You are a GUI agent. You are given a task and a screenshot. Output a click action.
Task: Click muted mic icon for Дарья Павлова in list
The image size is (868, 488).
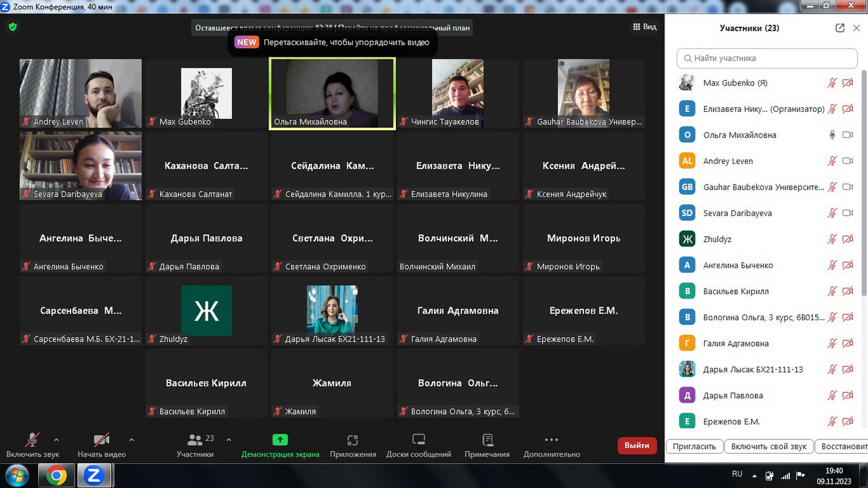click(832, 395)
